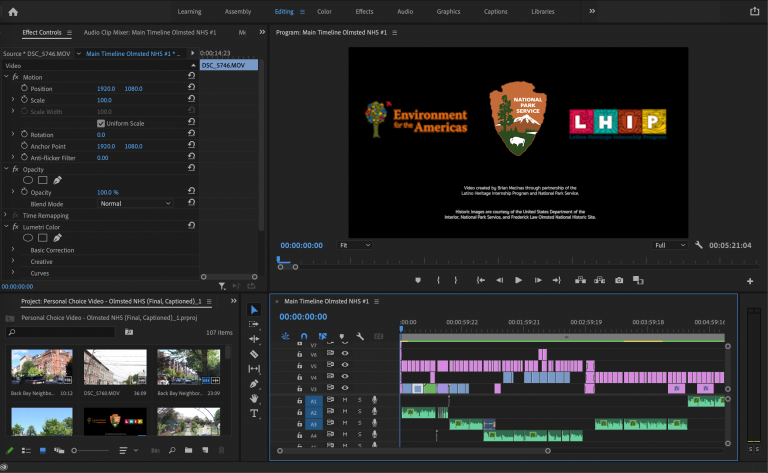Open the Graphics workspace
Screen dimensions: 768x473
pyautogui.click(x=449, y=12)
